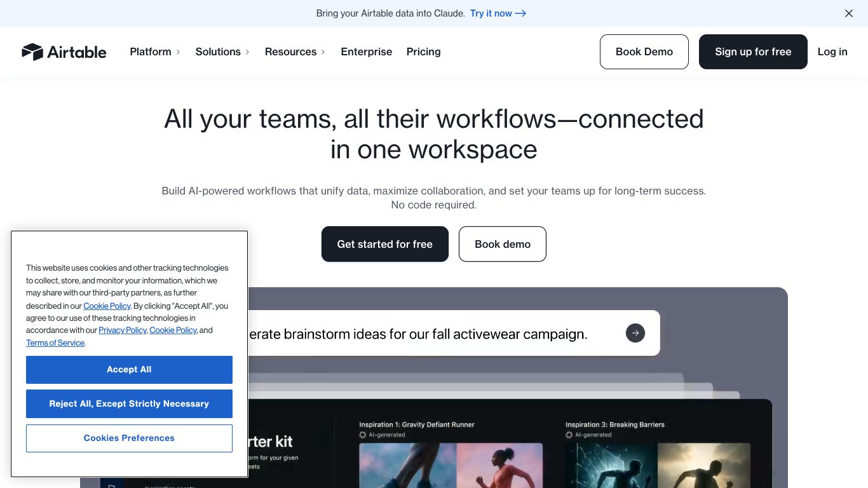Image resolution: width=868 pixels, height=488 pixels.
Task: Open Cookie Policy link after 'described in our'
Action: pyautogui.click(x=107, y=306)
